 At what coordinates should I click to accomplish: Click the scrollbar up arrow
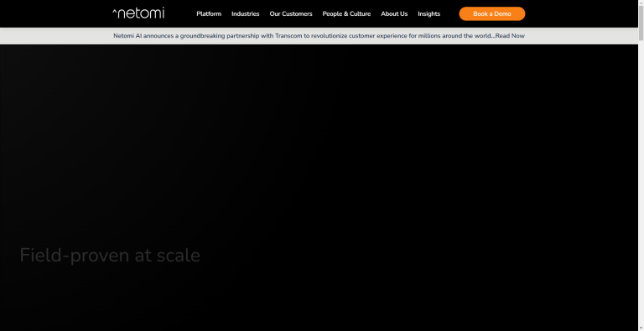point(641,3)
